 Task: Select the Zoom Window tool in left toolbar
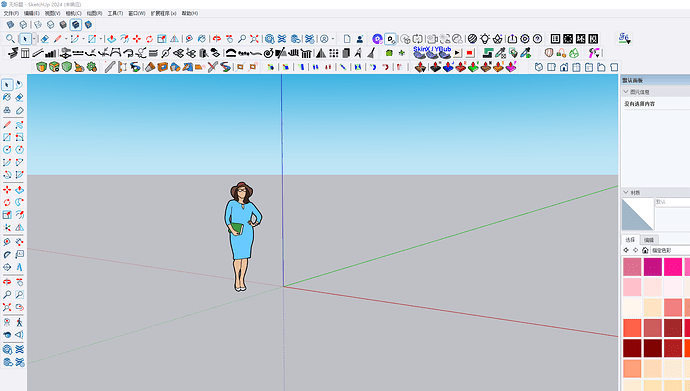(x=19, y=294)
